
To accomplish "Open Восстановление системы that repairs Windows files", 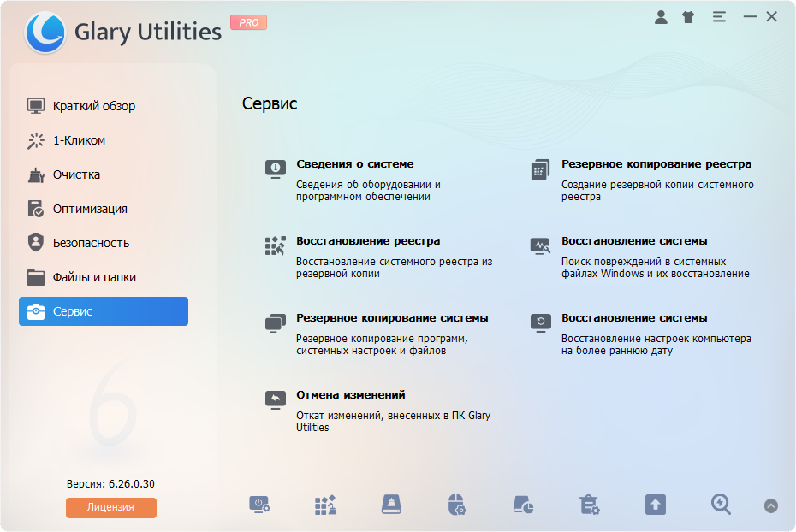I will (634, 241).
